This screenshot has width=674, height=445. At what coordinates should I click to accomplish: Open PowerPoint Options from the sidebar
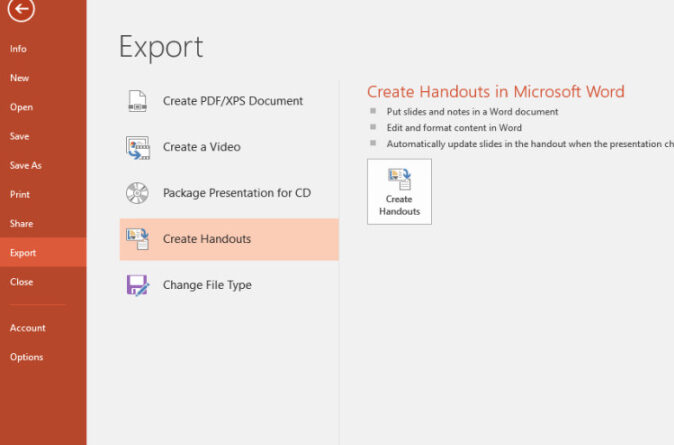coord(26,357)
